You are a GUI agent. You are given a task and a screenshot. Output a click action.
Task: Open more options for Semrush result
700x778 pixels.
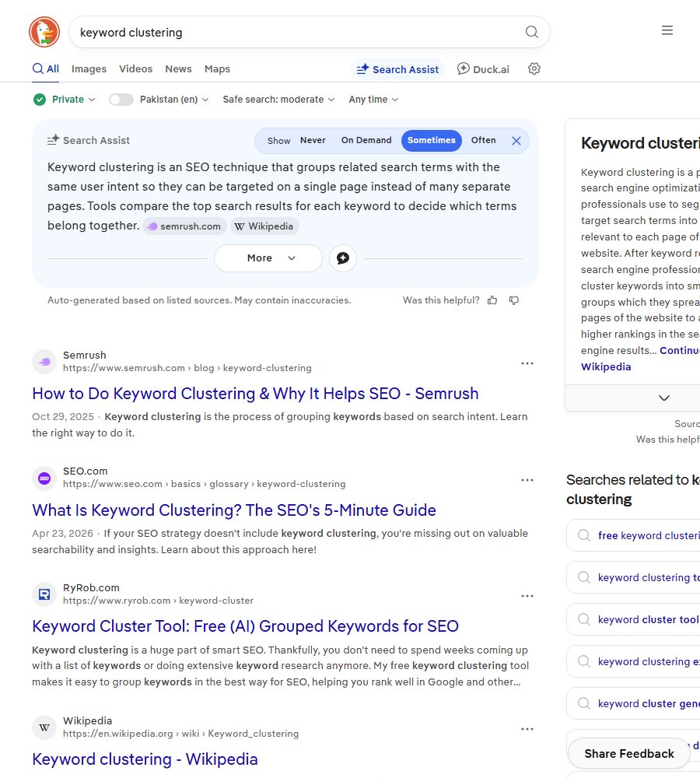527,363
